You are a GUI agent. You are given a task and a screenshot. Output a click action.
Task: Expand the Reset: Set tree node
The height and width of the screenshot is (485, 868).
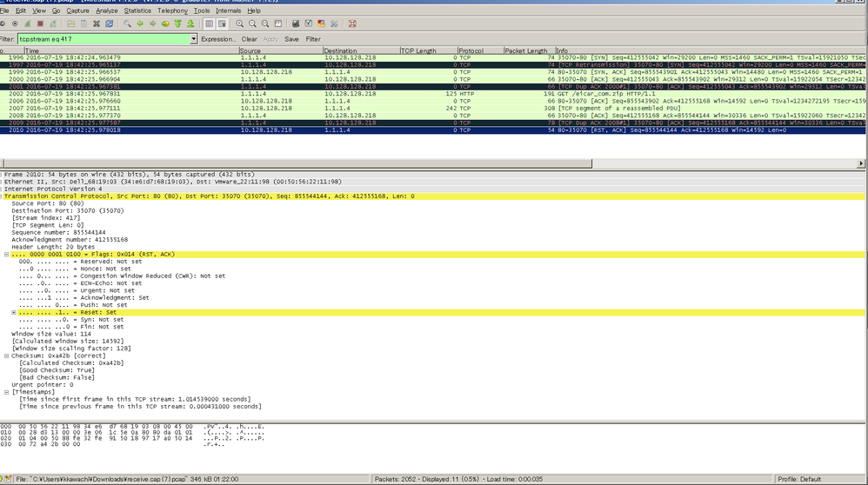point(14,312)
